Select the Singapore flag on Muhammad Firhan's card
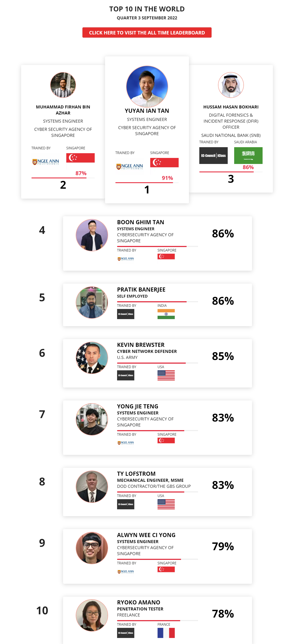 click(81, 158)
